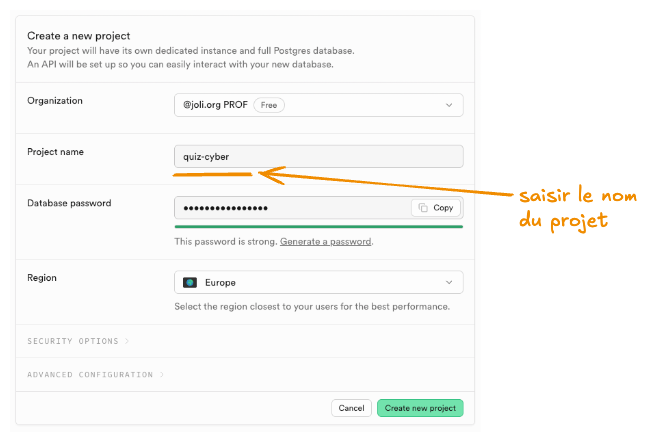The height and width of the screenshot is (442, 647).
Task: Click the chevron in the Organization selector
Action: click(x=448, y=104)
